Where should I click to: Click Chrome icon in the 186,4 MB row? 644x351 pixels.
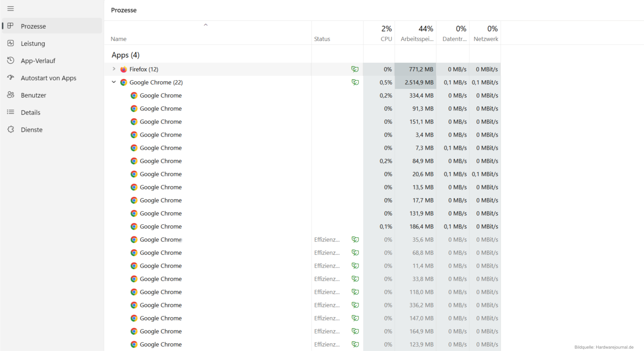click(x=134, y=227)
